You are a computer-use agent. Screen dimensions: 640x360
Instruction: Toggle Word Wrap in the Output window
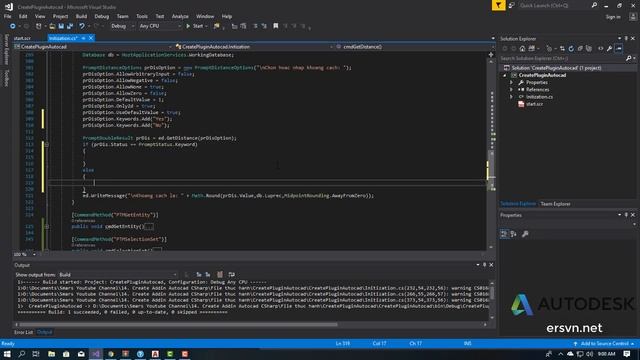(232, 275)
